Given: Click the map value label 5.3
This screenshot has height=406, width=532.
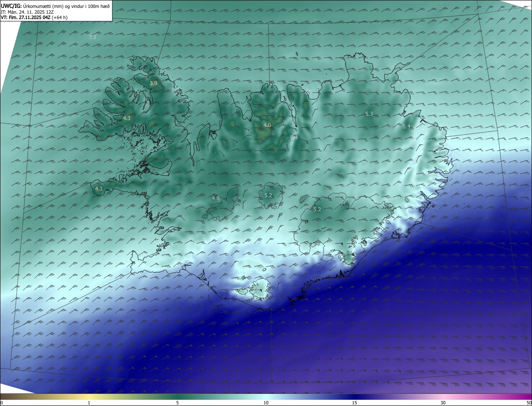Looking at the screenshot, I should [x=369, y=114].
